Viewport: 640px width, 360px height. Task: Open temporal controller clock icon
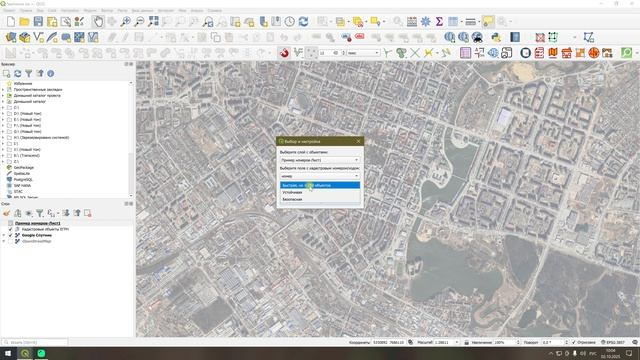[290, 22]
